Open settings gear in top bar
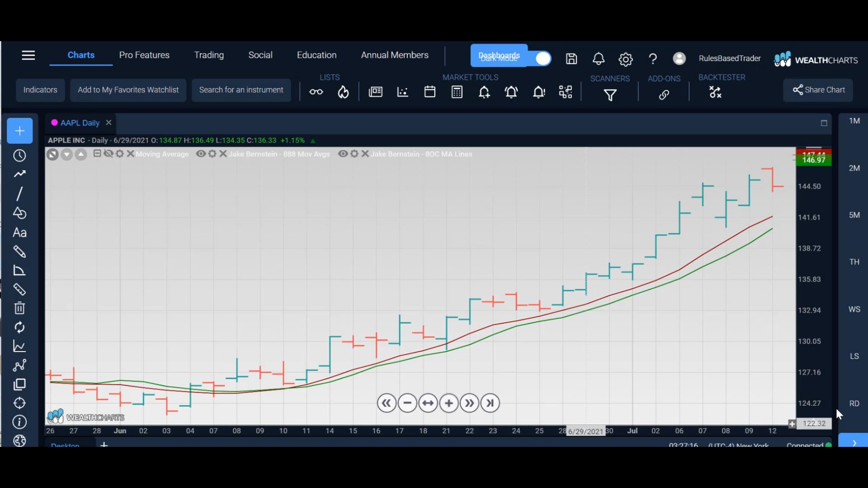Viewport: 868px width, 488px height. pos(626,59)
